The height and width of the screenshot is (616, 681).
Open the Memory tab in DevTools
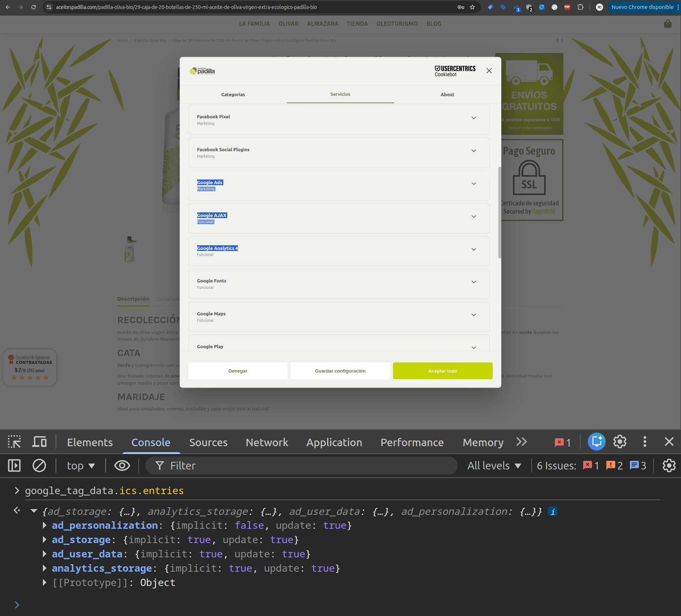pyautogui.click(x=483, y=442)
